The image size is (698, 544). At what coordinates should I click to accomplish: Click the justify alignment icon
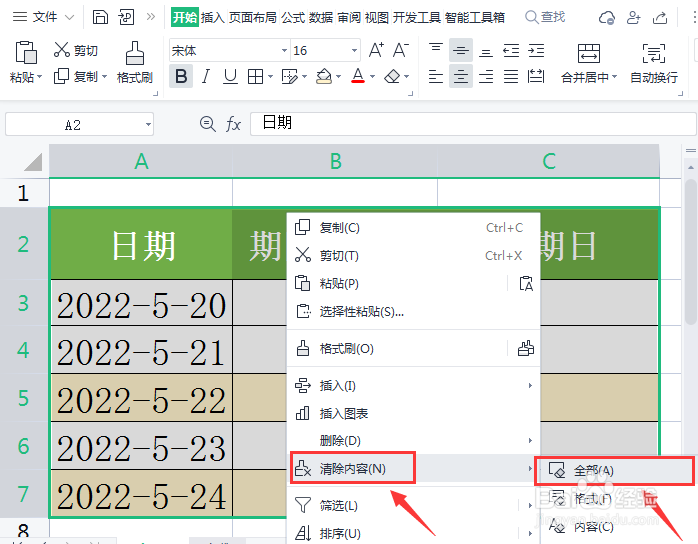511,77
